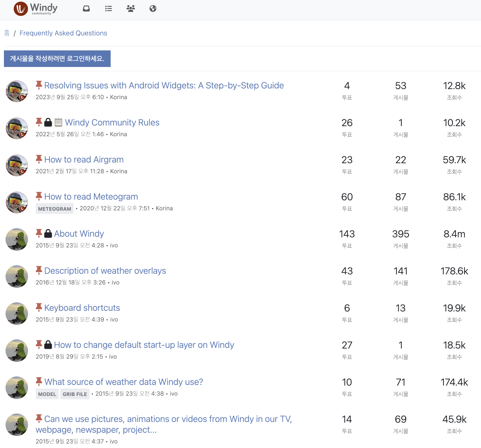Click ivo's avatar on start-up layer topic
This screenshot has height=448, width=481.
coord(17,351)
